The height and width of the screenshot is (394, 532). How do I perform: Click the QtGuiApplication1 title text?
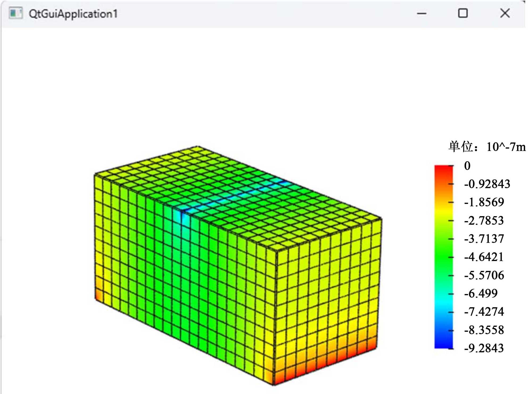pos(73,14)
